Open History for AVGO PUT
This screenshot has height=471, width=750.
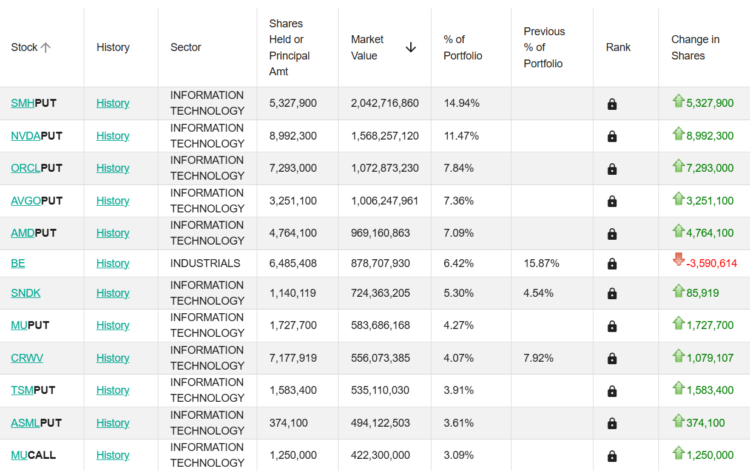point(113,201)
